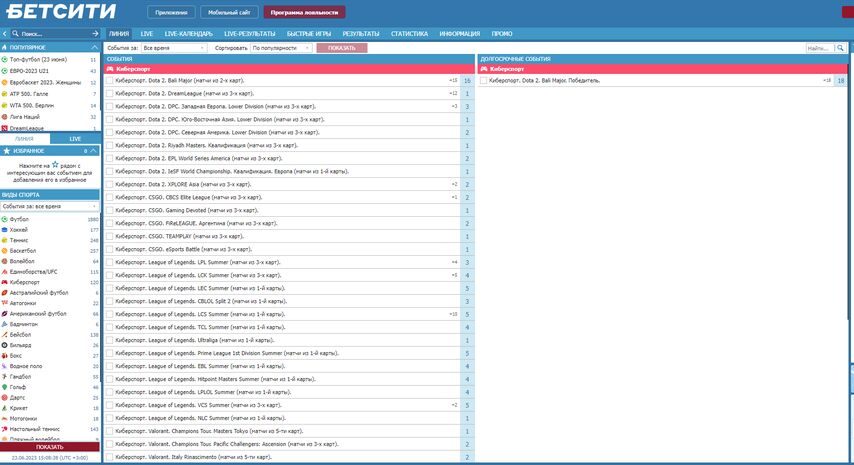854x465 pixels.
Task: Switch to the LIVE top menu tab
Action: (x=147, y=34)
